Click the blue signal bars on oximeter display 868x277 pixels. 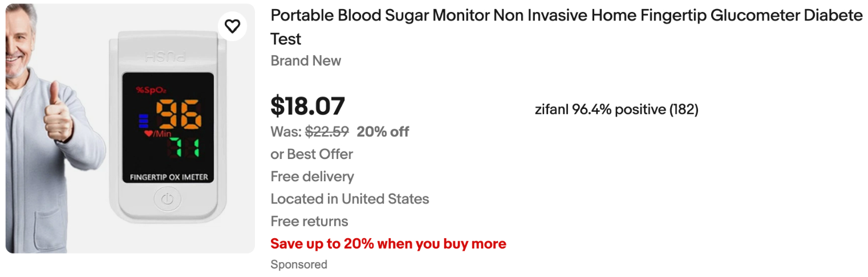coord(143,120)
